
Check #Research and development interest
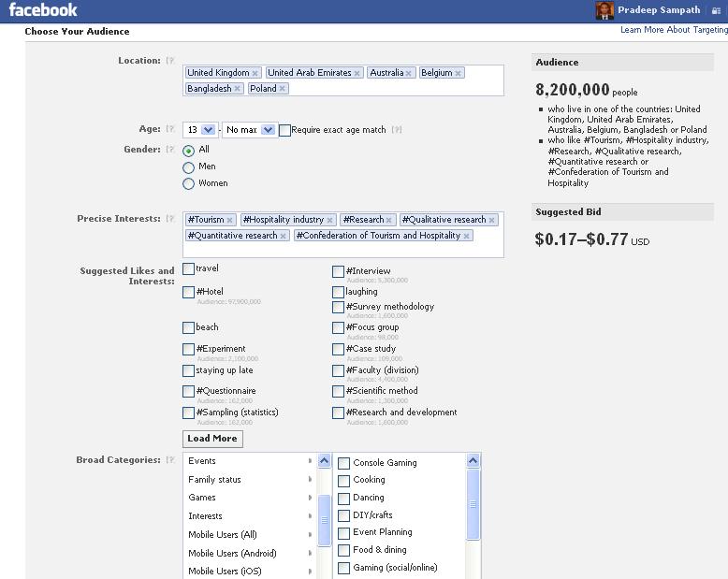pyautogui.click(x=338, y=413)
